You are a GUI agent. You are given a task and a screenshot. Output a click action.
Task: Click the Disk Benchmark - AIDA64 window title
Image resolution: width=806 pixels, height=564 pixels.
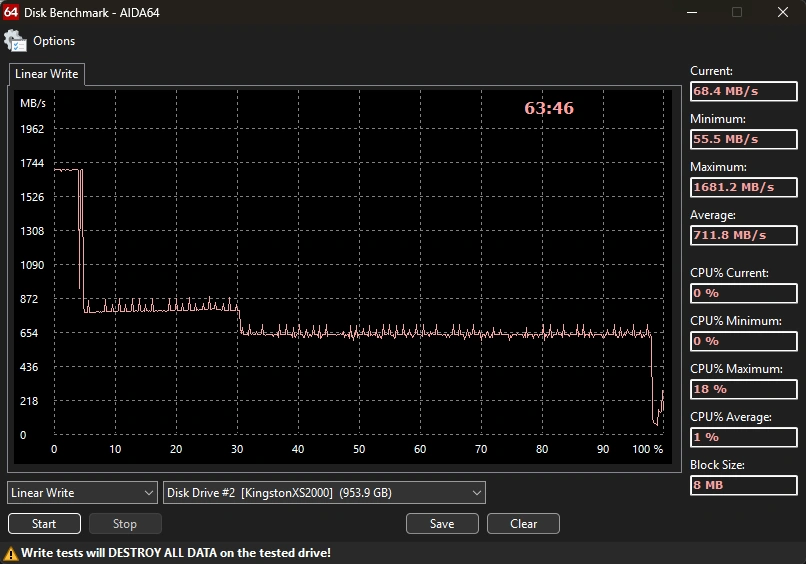91,12
